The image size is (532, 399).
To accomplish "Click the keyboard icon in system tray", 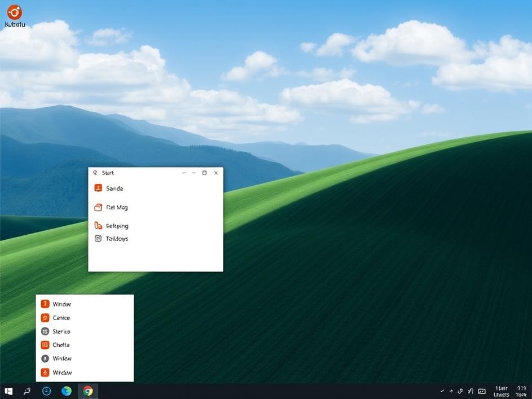I will 482,391.
